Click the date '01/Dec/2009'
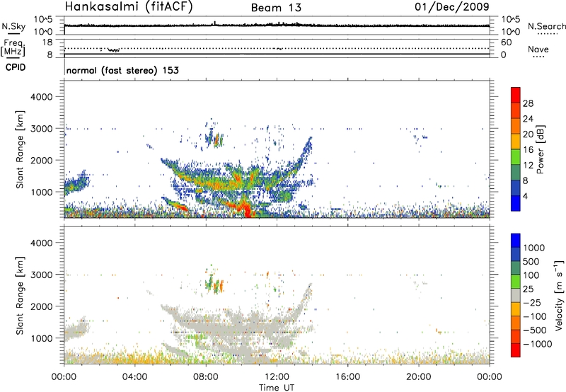Image resolution: width=566 pixels, height=392 pixels. pyautogui.click(x=451, y=6)
